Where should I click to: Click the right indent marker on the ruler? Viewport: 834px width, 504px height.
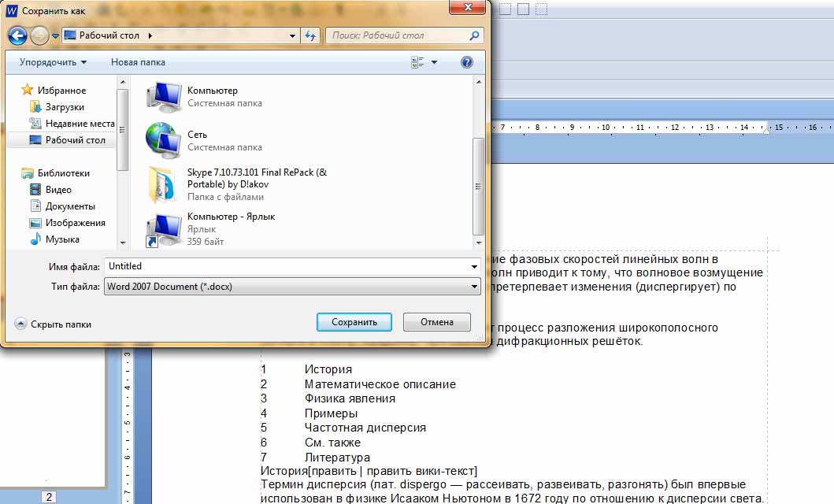766,131
